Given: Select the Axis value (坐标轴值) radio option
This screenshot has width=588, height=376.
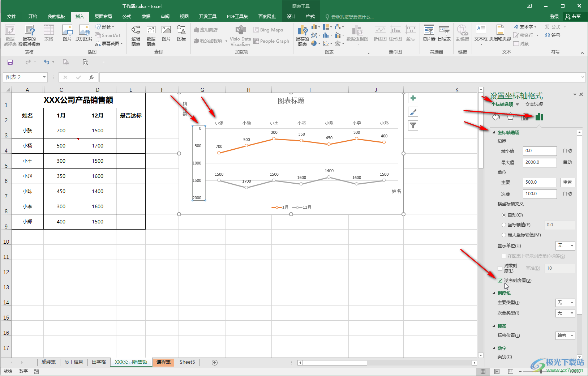Looking at the screenshot, I should [504, 225].
